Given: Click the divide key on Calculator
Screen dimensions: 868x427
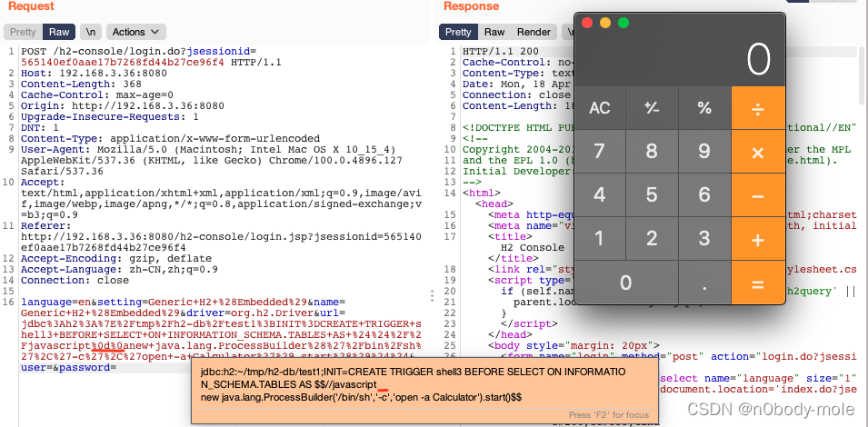Looking at the screenshot, I should pyautogui.click(x=758, y=108).
